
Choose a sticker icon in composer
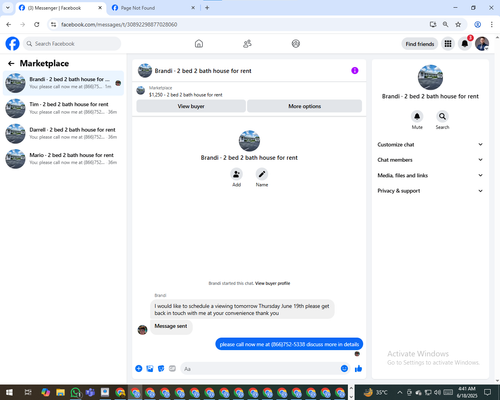(161, 368)
